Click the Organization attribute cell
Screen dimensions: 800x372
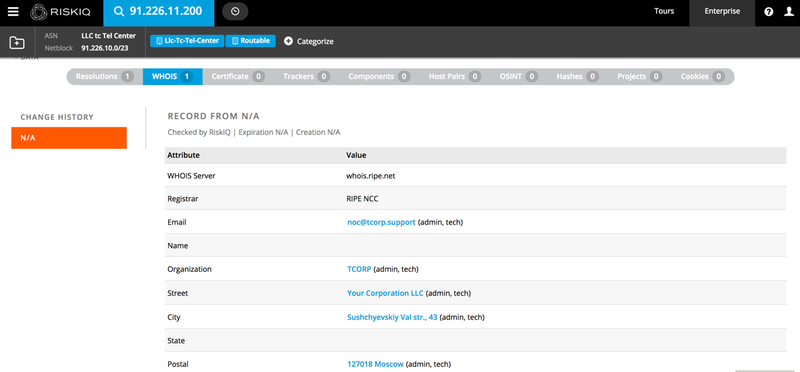click(189, 269)
